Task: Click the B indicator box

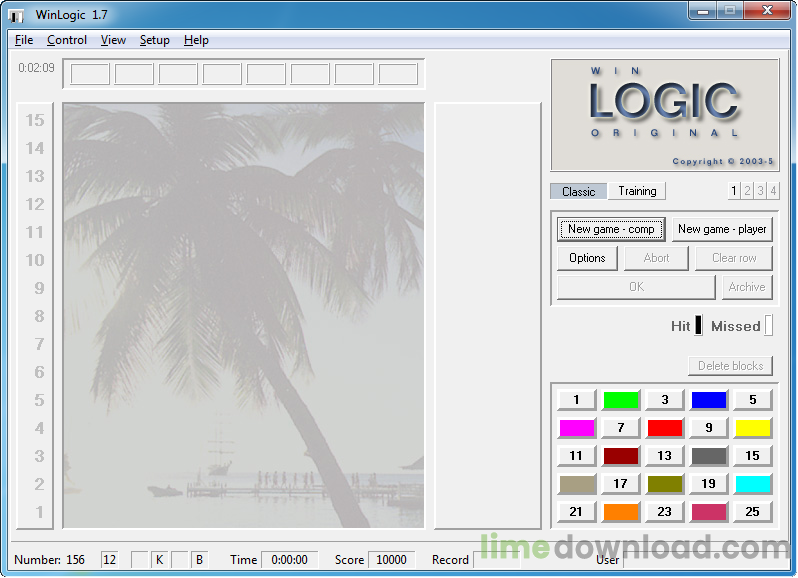Action: tap(200, 560)
